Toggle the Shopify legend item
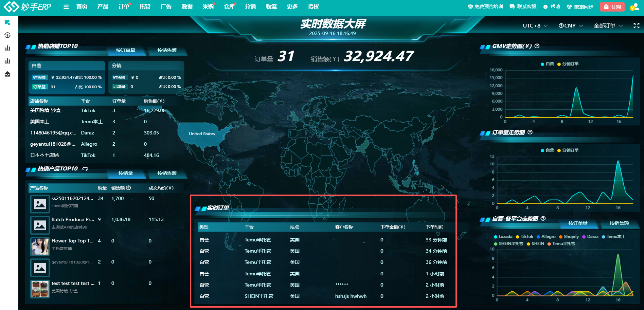Screen dimensions: 644x310 coord(569,237)
